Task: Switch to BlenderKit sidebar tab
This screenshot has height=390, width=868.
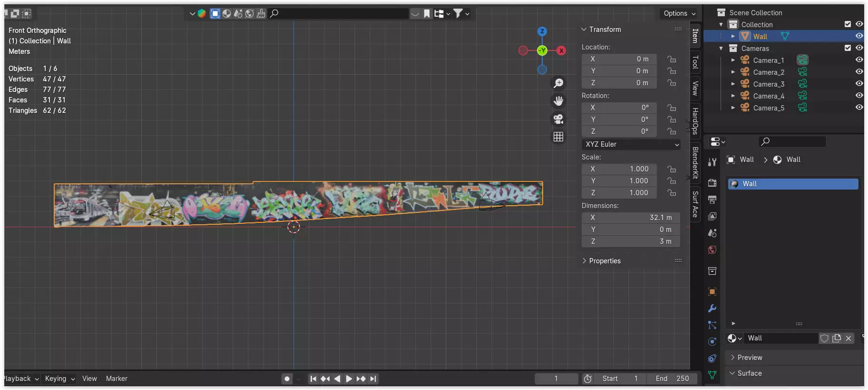Action: 695,163
